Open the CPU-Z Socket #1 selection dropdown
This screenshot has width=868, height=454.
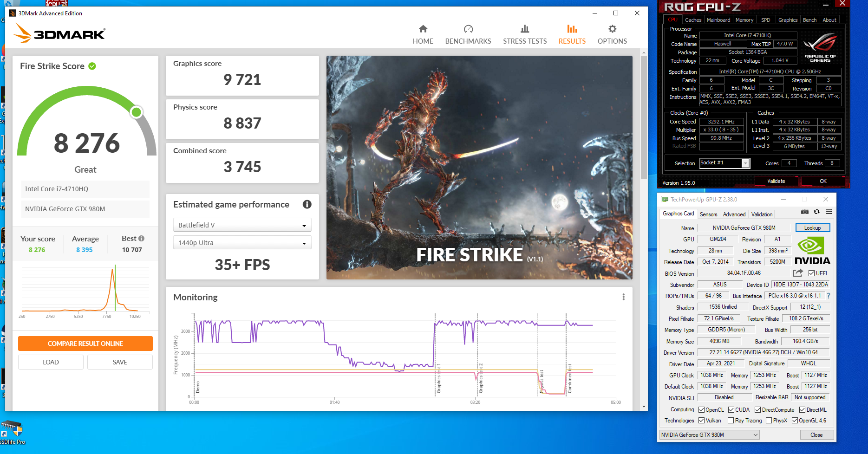[745, 163]
